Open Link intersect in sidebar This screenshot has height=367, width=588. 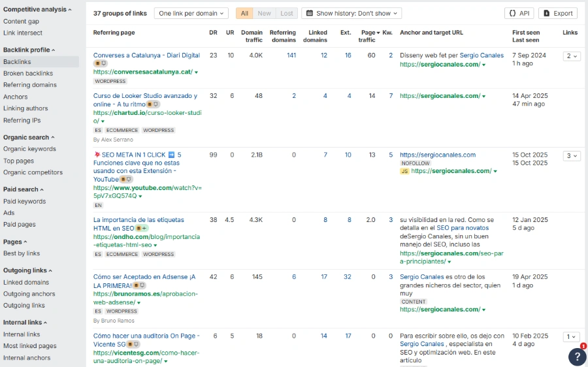22,33
